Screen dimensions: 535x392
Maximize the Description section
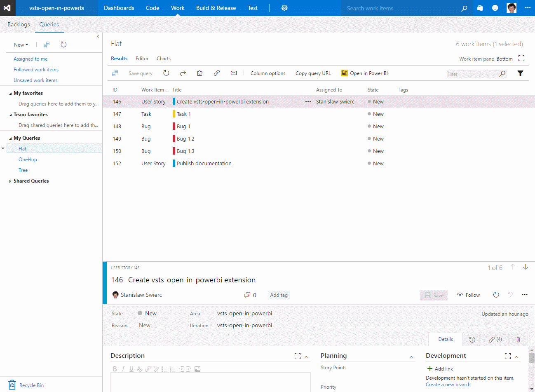[298, 356]
